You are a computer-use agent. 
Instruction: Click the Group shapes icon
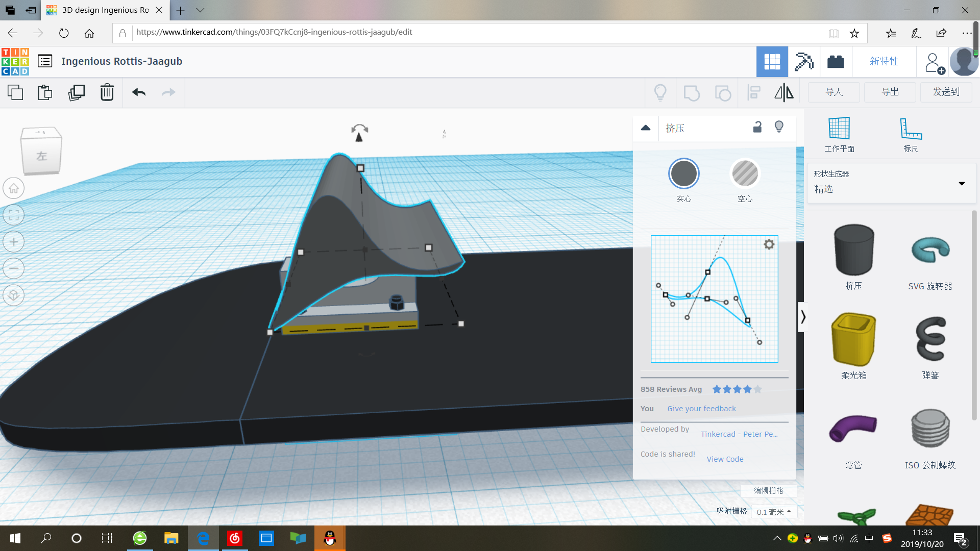pyautogui.click(x=692, y=93)
